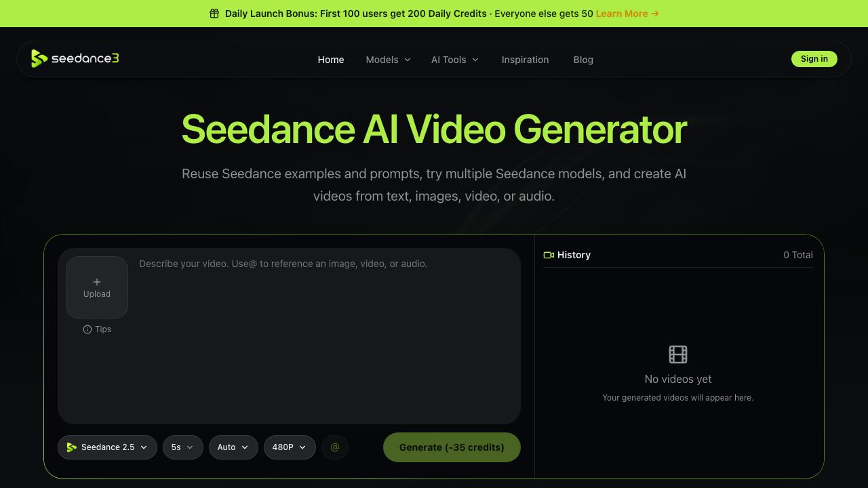Open the Tips info icon
The image size is (868, 488).
click(87, 329)
